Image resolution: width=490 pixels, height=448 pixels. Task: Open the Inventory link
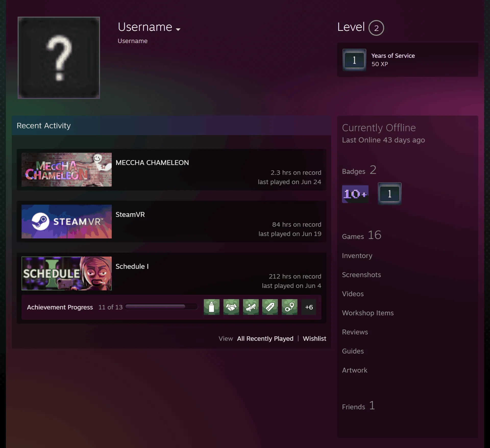click(x=357, y=255)
